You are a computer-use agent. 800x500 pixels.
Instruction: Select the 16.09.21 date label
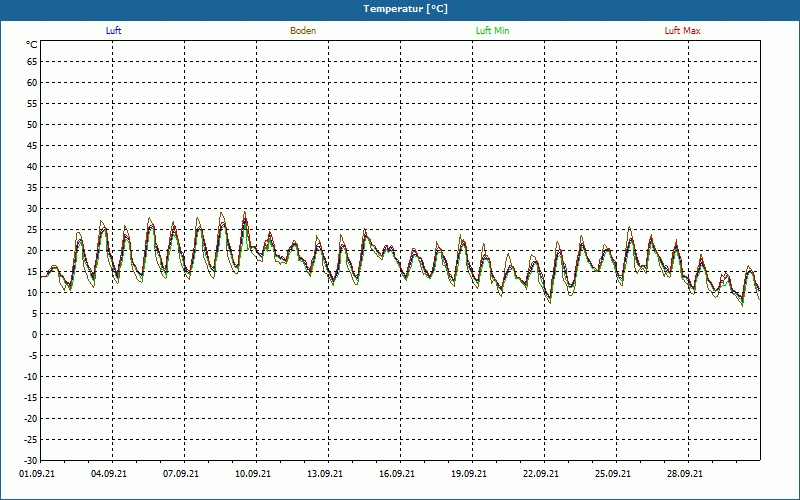click(397, 474)
